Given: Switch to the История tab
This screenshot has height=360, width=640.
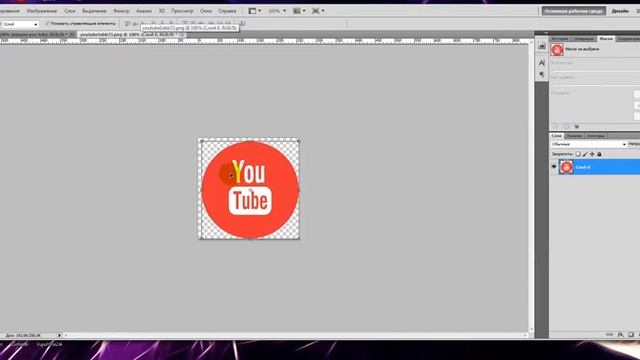Looking at the screenshot, I should coord(560,39).
